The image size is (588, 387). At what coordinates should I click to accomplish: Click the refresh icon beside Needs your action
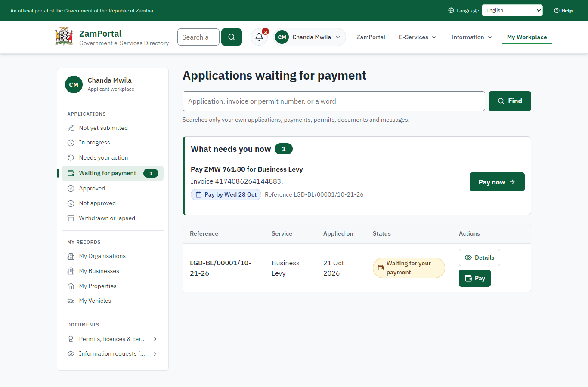tap(71, 158)
